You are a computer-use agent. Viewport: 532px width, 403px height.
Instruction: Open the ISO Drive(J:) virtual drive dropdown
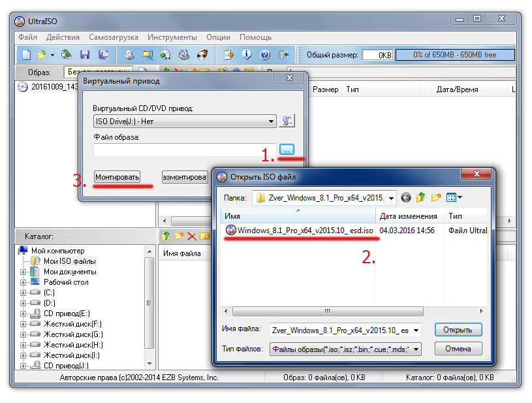point(185,121)
